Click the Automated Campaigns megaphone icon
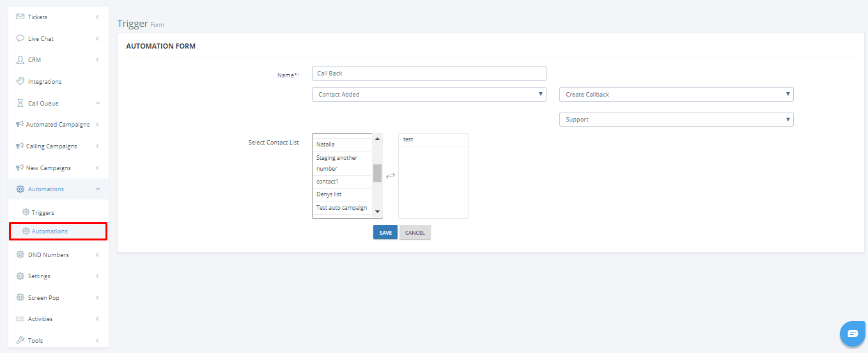 (20, 124)
